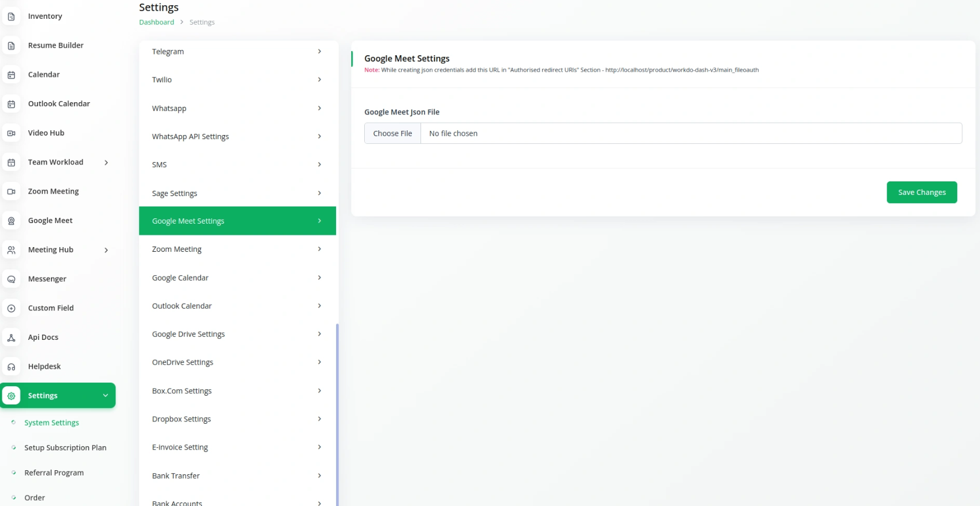Click the chevron on Telegram row
This screenshot has width=980, height=506.
click(320, 52)
